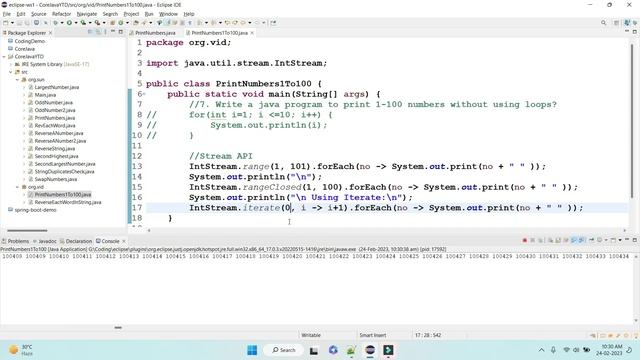
Task: Collapse the src folder node
Action: pyautogui.click(x=11, y=72)
